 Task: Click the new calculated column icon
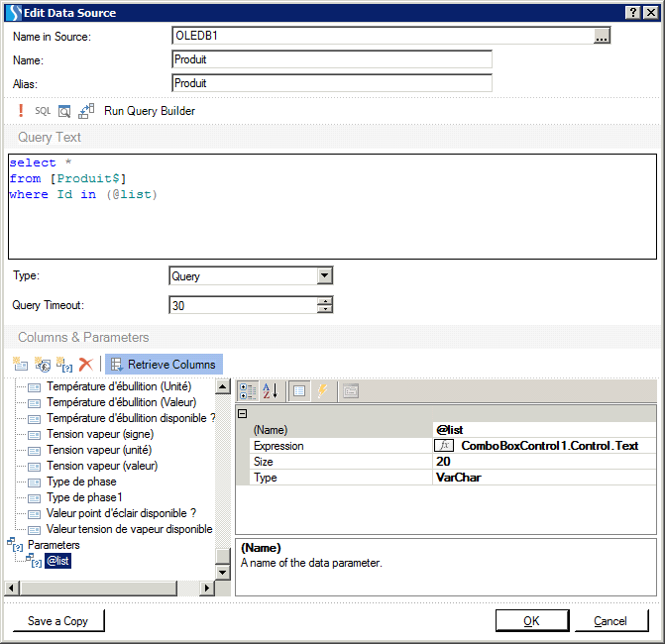43,365
